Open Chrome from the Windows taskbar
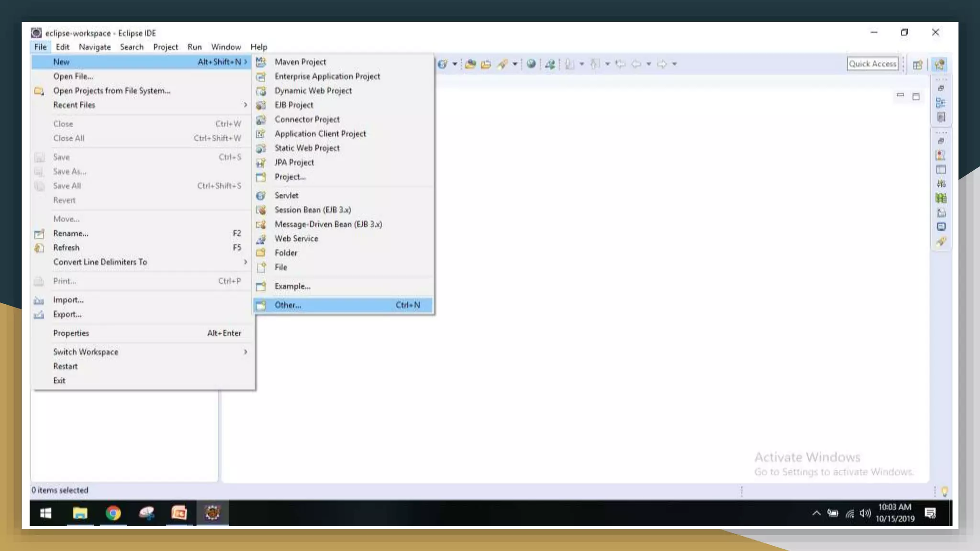Image resolution: width=980 pixels, height=551 pixels. pos(113,513)
